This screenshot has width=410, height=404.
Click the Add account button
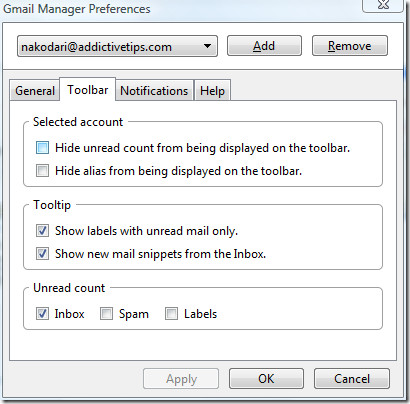pos(264,46)
